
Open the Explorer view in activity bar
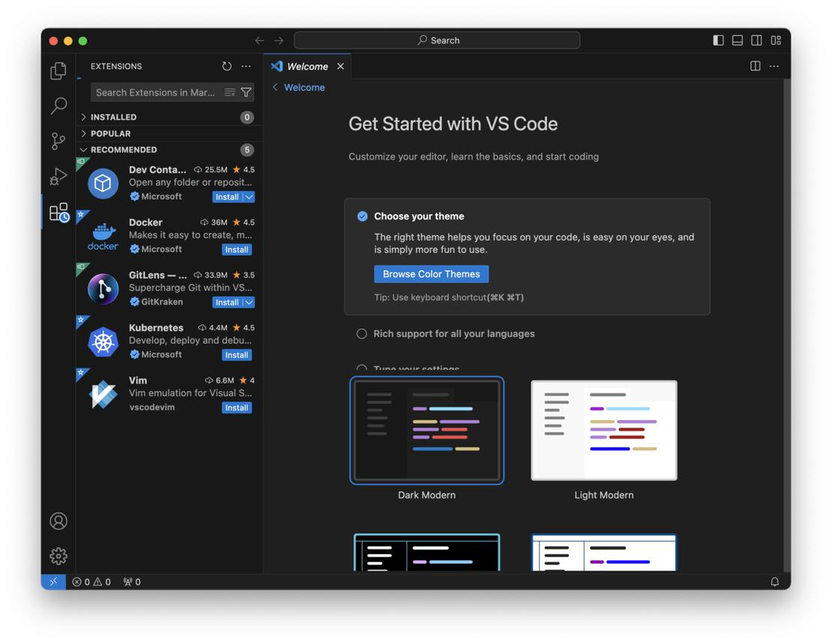(x=58, y=70)
